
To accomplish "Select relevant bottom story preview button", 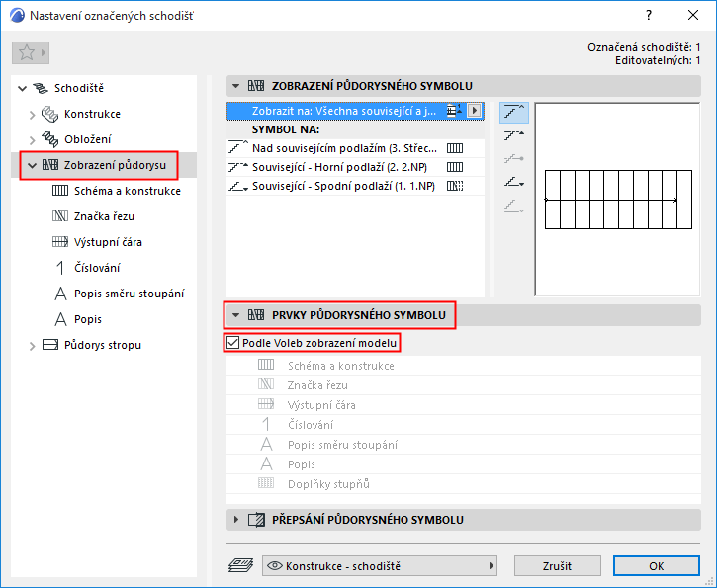I will 514,182.
